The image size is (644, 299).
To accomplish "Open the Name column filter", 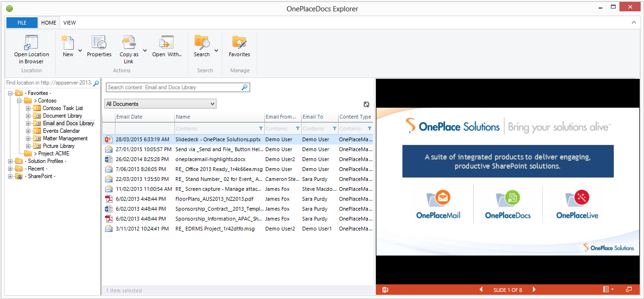I will (261, 128).
